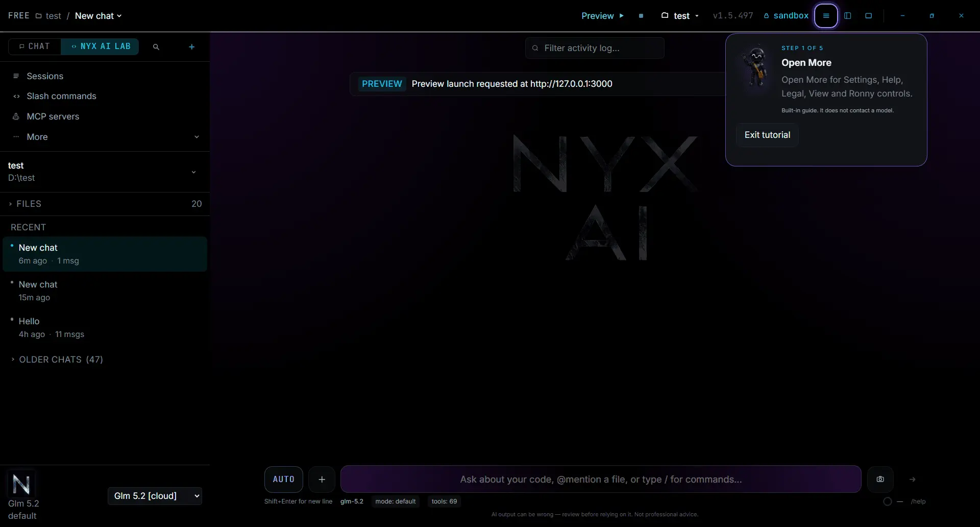The width and height of the screenshot is (980, 527).
Task: Click the tools: 69 chip
Action: click(x=444, y=501)
